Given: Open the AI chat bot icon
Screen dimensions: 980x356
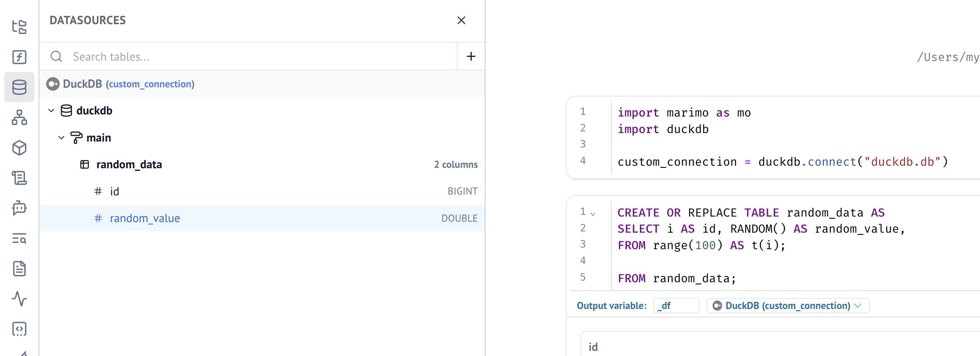Looking at the screenshot, I should (x=19, y=208).
